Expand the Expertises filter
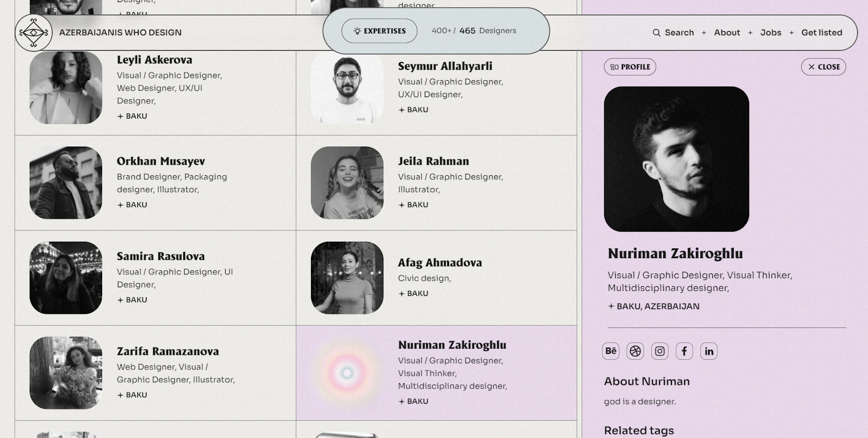Screen dimensions: 868x438 [x=379, y=31]
